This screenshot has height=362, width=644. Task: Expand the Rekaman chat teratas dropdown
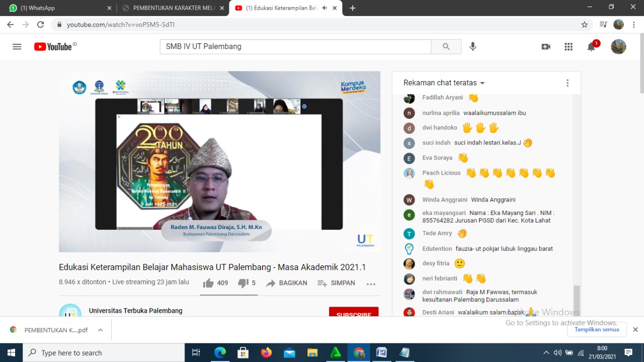[444, 83]
